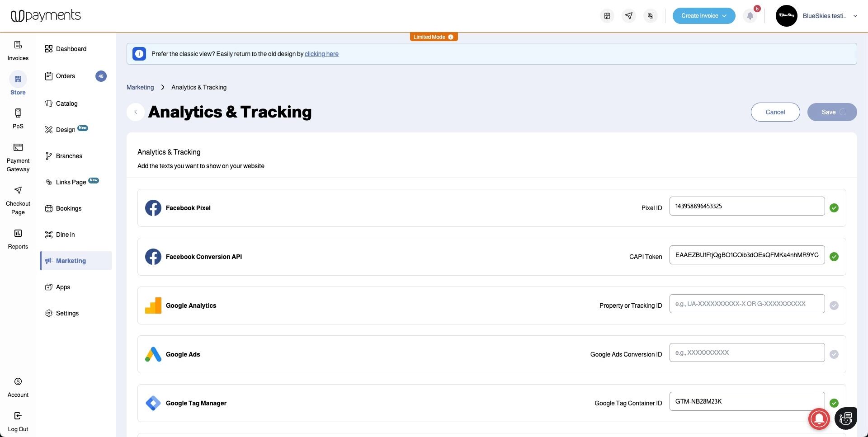Click the BlueSkies profile avatar

tap(787, 16)
